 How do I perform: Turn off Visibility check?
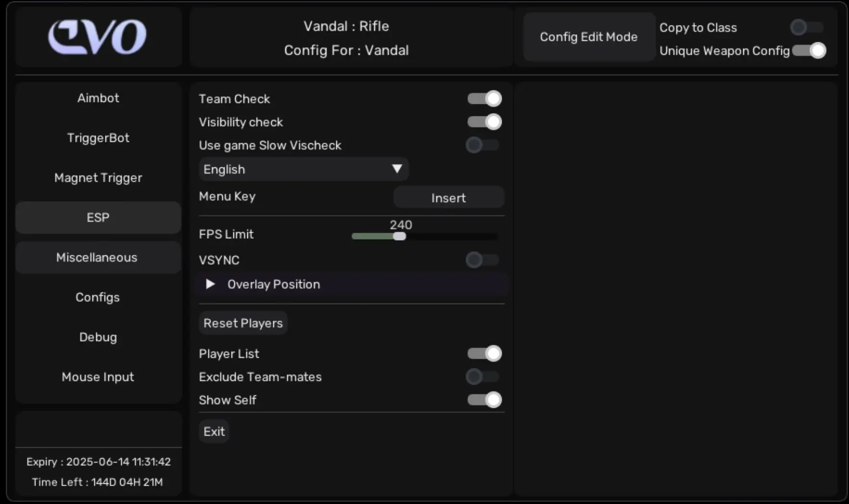(x=484, y=122)
